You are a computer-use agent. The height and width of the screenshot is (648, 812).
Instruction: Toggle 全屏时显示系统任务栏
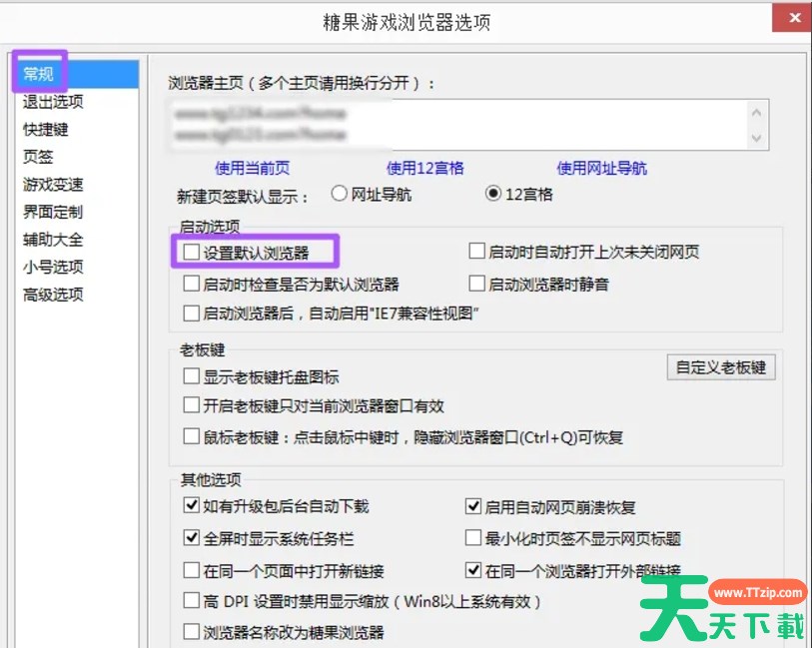190,537
